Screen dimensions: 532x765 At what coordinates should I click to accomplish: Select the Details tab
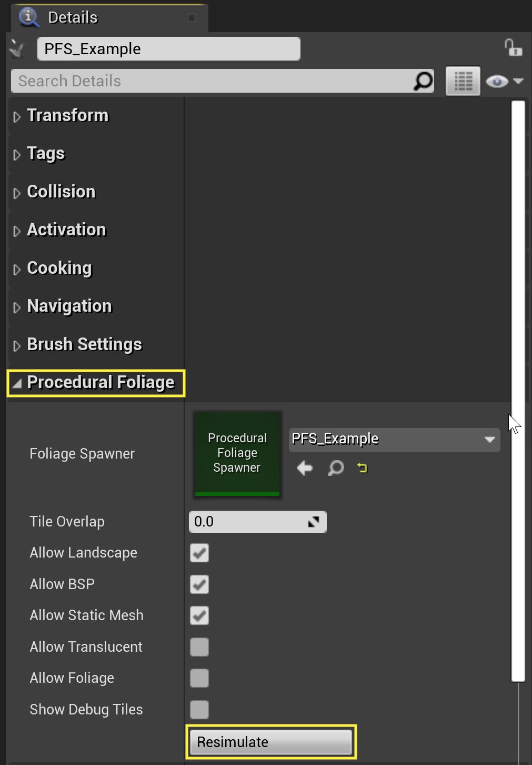pos(73,17)
